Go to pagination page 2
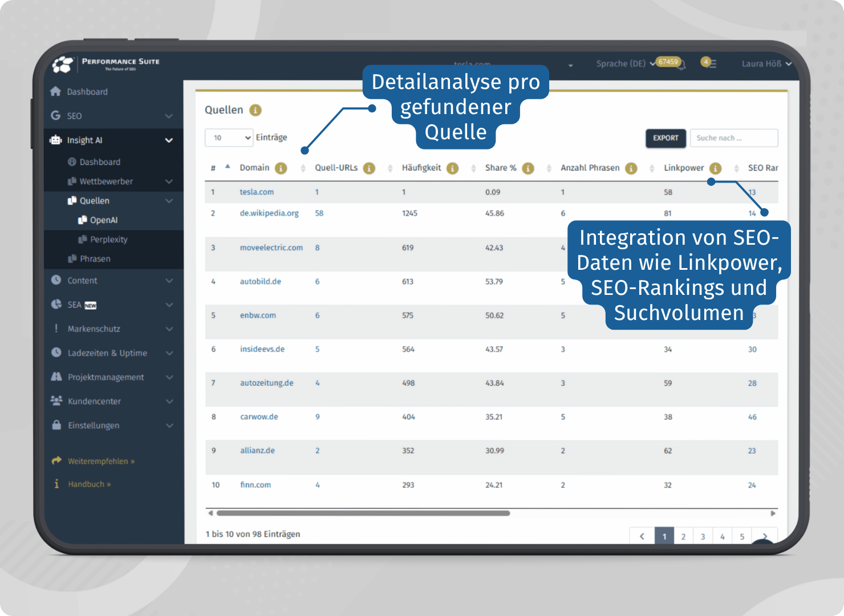Image resolution: width=844 pixels, height=616 pixels. pyautogui.click(x=683, y=537)
